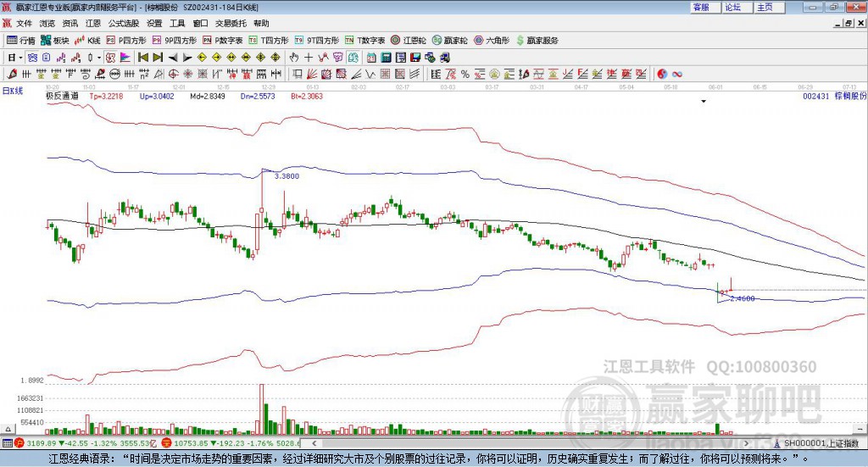Click the 极反通道 indicator name
Screen dimensions: 868x467
[62, 97]
